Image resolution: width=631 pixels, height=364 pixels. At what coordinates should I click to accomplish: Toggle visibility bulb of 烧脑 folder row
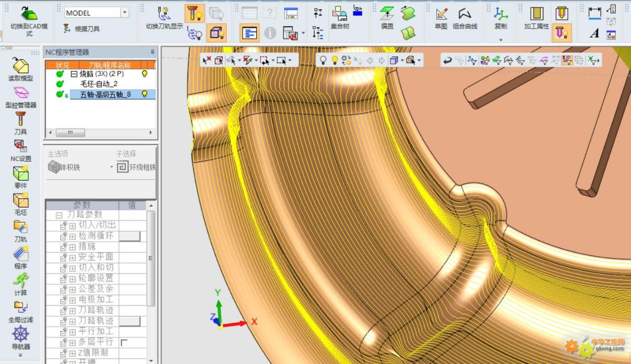(x=145, y=73)
